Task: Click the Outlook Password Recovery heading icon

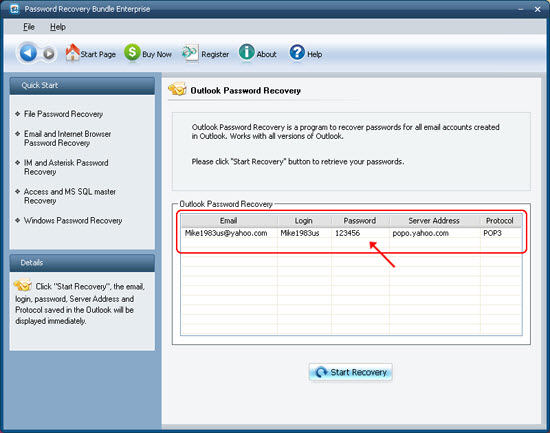Action: coord(177,89)
